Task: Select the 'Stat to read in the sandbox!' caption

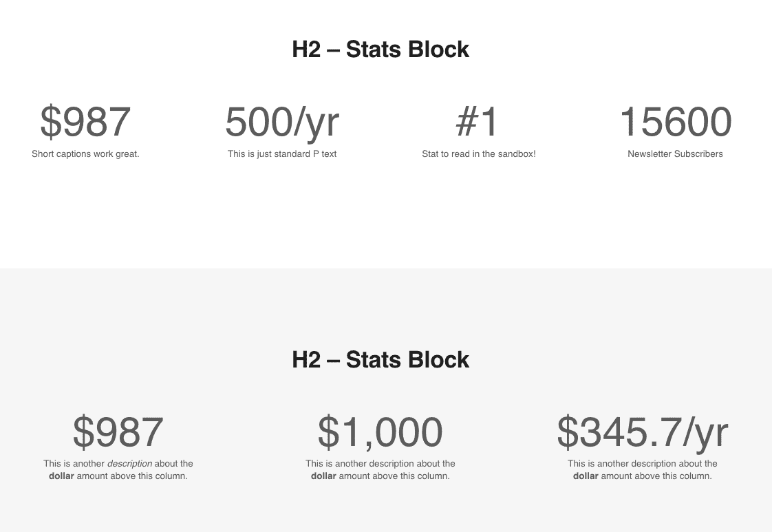Action: [478, 154]
